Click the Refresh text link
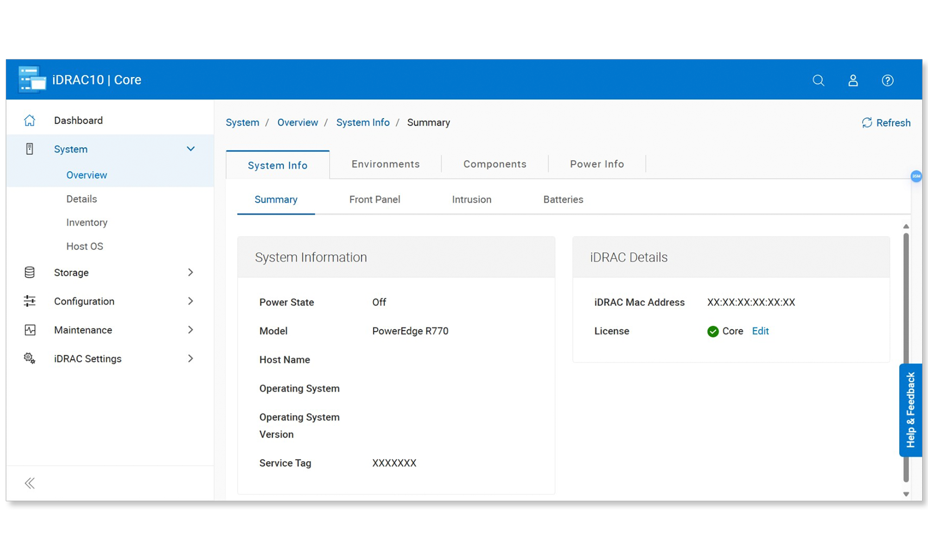 point(893,123)
